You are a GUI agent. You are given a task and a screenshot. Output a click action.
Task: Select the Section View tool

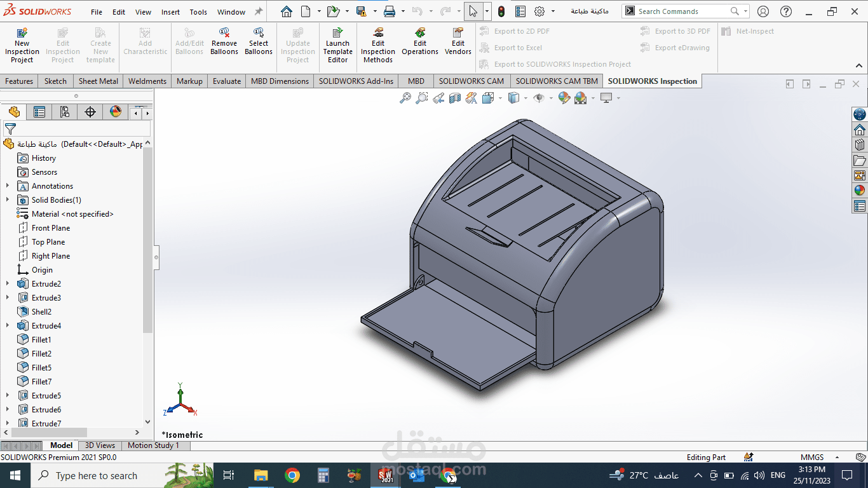[455, 98]
